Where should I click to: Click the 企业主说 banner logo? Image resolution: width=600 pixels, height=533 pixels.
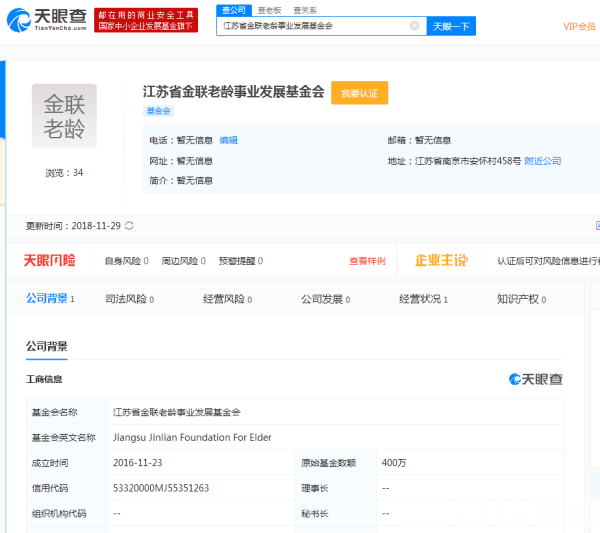(441, 261)
